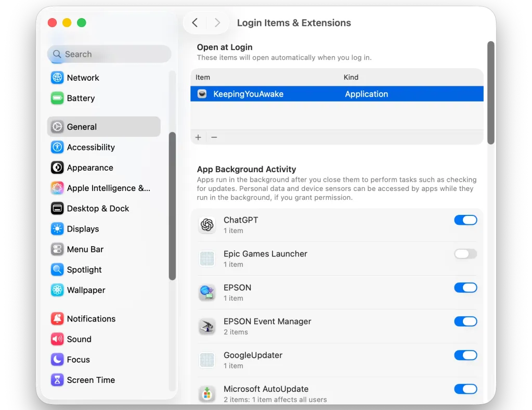Click the Search field in sidebar

(109, 54)
